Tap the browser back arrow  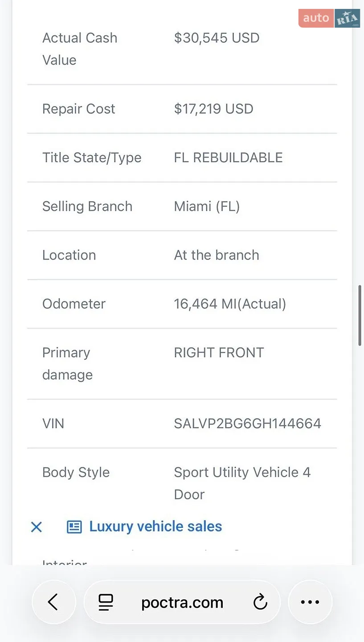[x=53, y=602]
